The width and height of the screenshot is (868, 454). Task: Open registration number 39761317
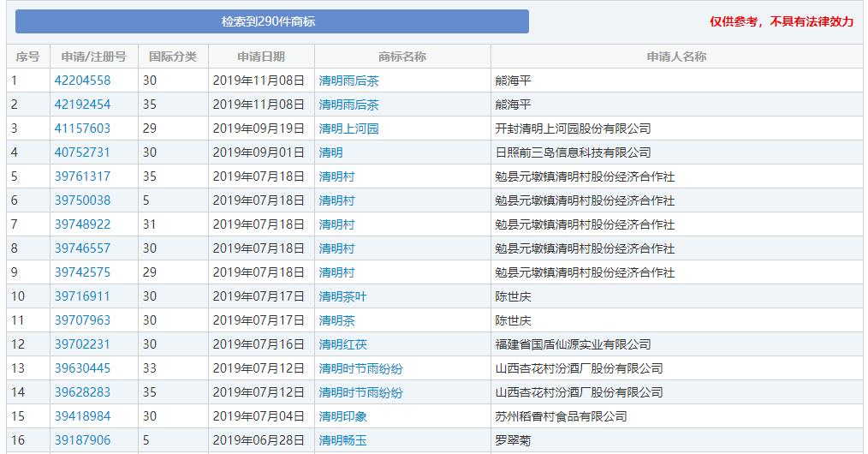(82, 176)
